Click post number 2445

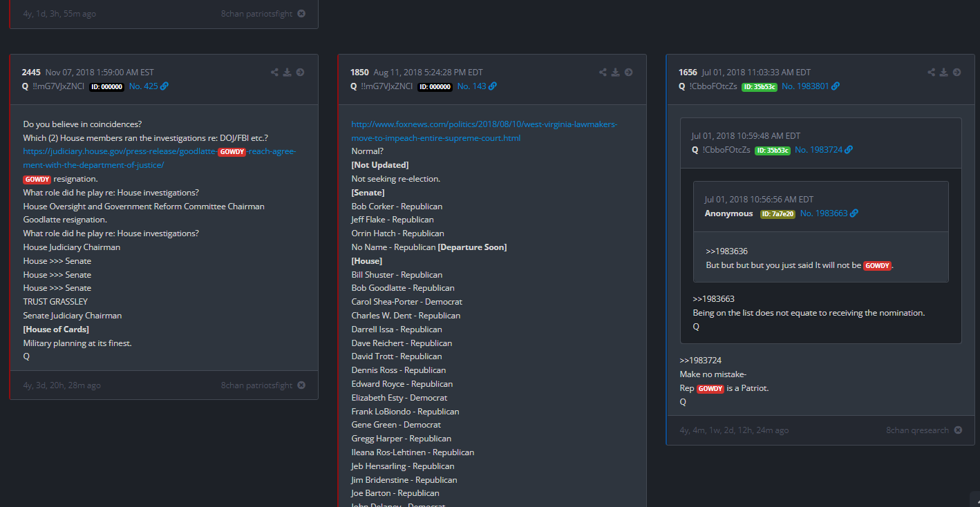pos(31,73)
